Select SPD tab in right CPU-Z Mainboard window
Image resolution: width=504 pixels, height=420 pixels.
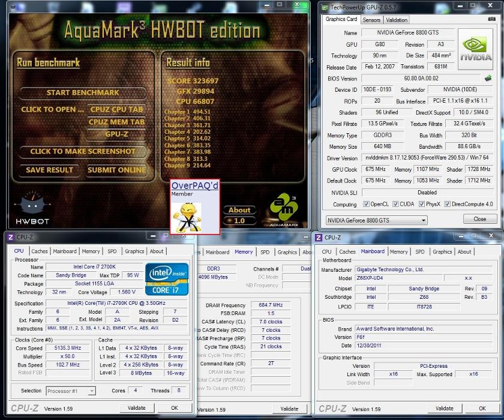420,252
